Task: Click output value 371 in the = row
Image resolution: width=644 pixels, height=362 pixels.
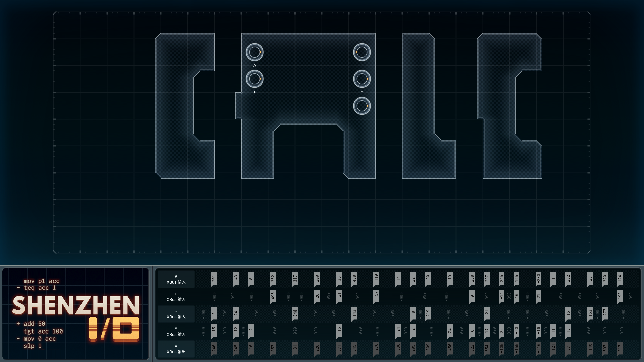Action: (x=339, y=348)
